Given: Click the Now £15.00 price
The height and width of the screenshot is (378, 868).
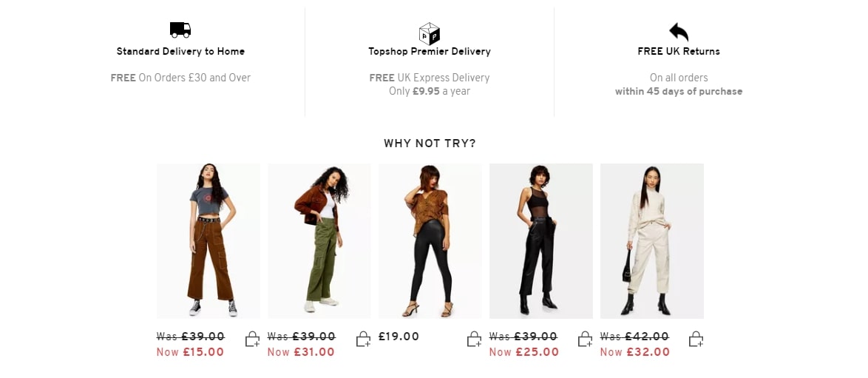Looking at the screenshot, I should point(191,352).
